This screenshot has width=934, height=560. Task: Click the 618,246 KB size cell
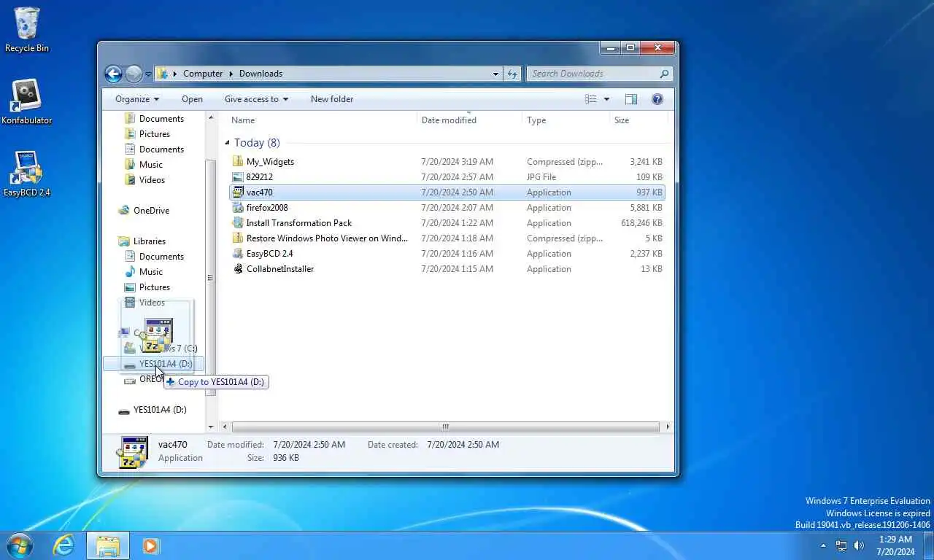(641, 223)
